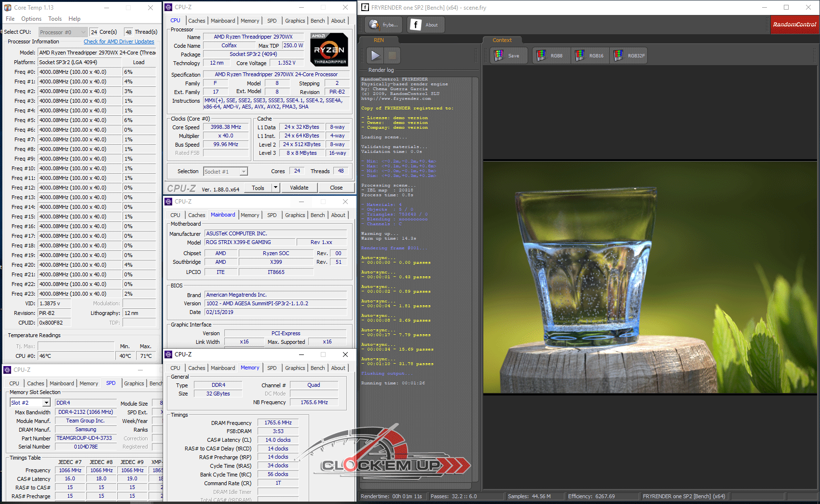820x504 pixels.
Task: Save the render using the Save icon
Action: coord(506,55)
